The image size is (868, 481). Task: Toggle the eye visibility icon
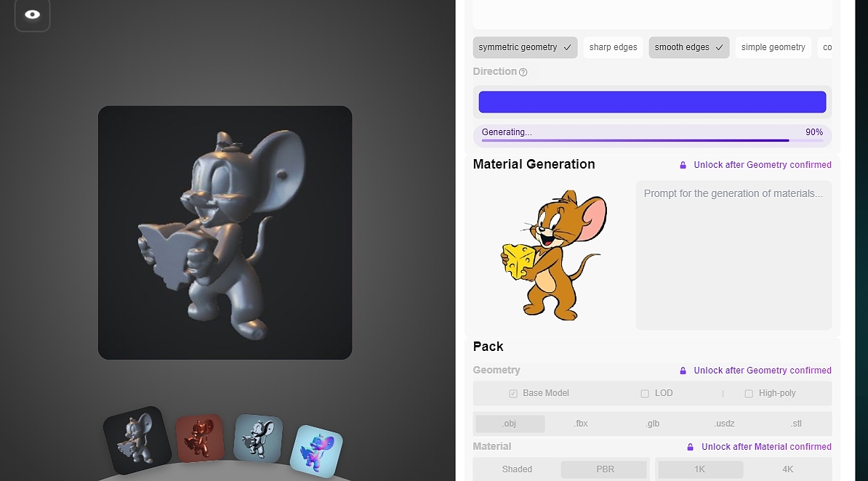(32, 15)
